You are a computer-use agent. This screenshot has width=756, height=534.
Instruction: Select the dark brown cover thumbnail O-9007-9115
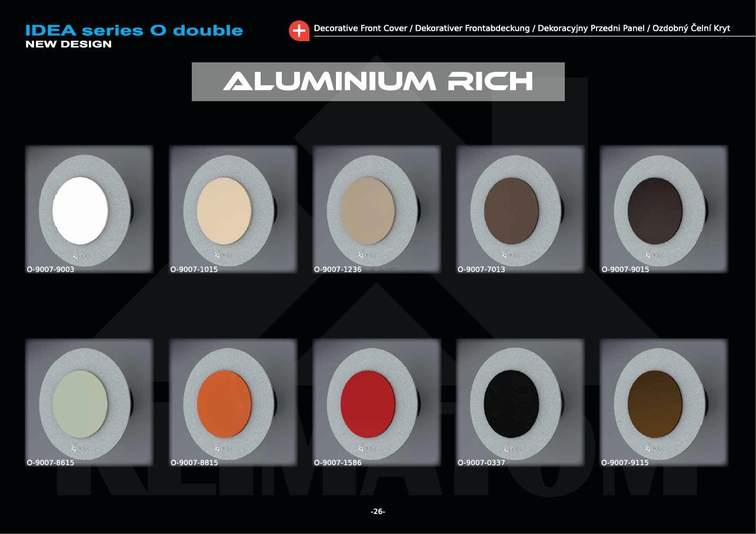click(664, 402)
